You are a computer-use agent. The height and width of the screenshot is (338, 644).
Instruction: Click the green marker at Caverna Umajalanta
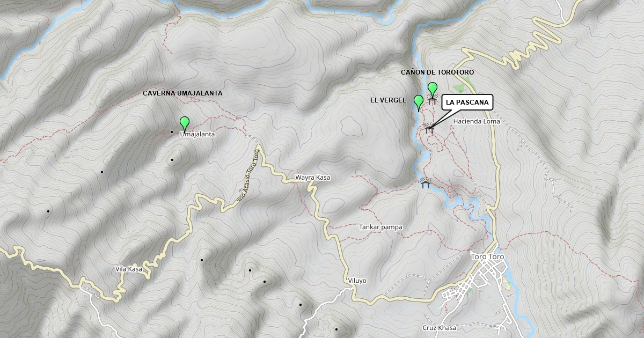[185, 124]
